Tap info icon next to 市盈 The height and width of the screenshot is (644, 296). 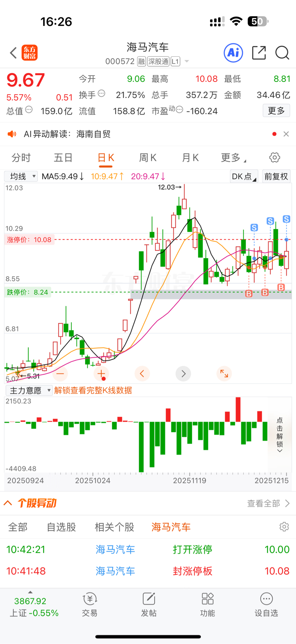coord(179,110)
